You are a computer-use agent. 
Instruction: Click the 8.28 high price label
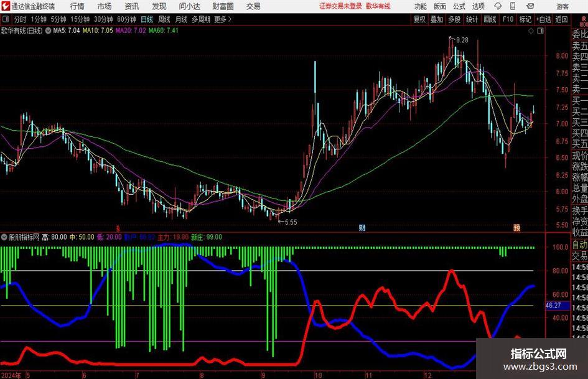[x=462, y=40]
